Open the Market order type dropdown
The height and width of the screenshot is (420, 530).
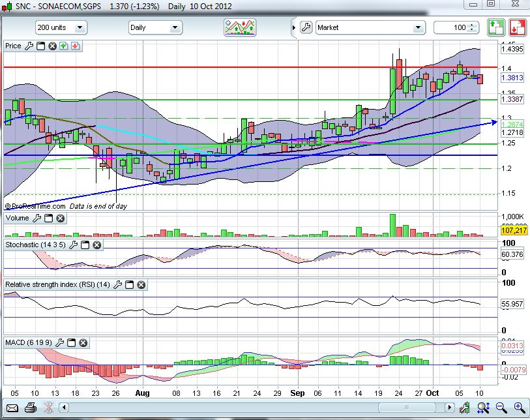[x=370, y=27]
